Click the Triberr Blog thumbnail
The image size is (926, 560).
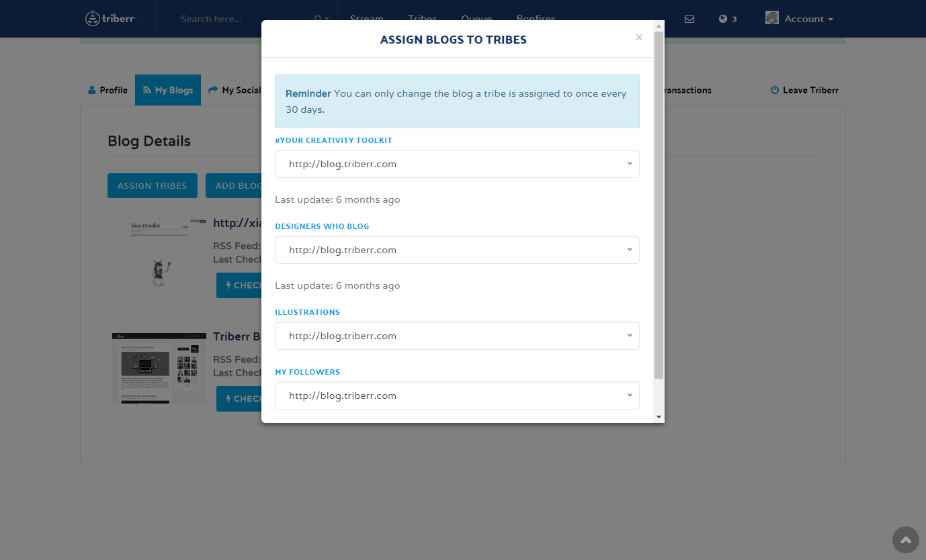[159, 367]
